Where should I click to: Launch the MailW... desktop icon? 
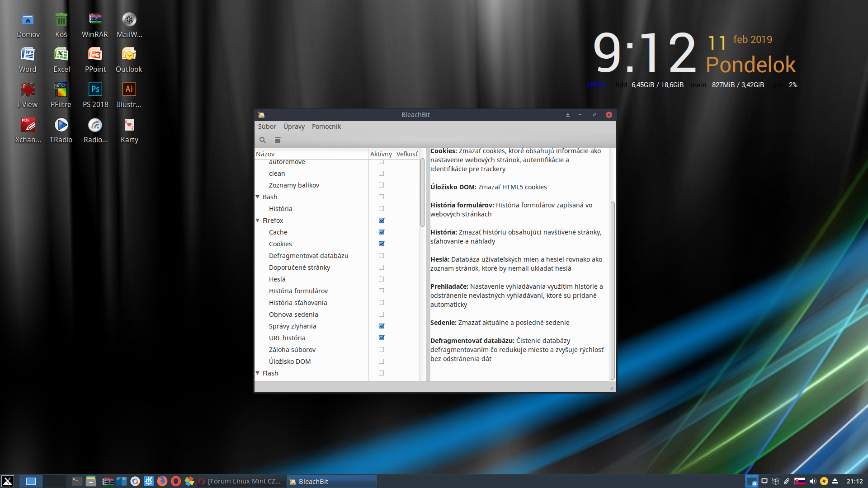tap(129, 26)
